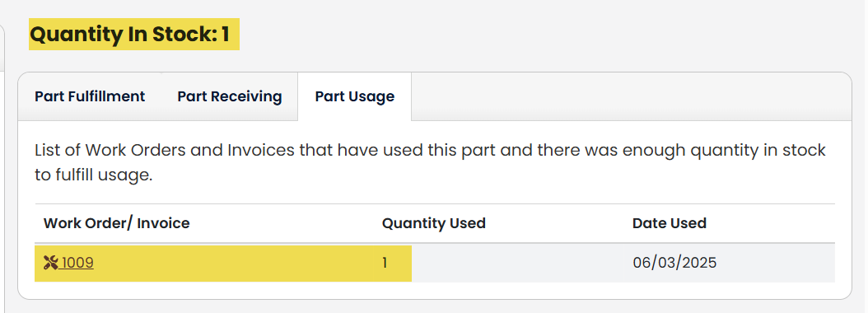This screenshot has height=313, width=868.
Task: Click the Quantity In Stock heading
Action: pos(129,35)
